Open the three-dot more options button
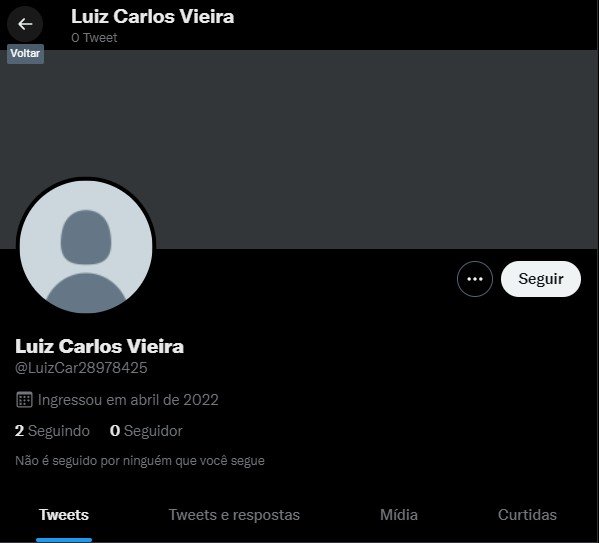The width and height of the screenshot is (599, 543). tap(474, 279)
